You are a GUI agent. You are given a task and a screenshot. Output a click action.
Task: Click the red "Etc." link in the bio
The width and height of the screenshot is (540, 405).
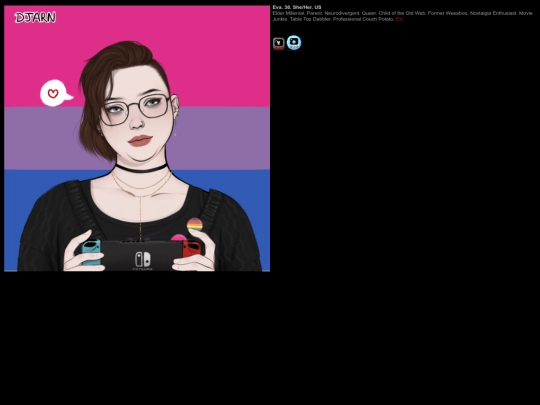tap(399, 19)
